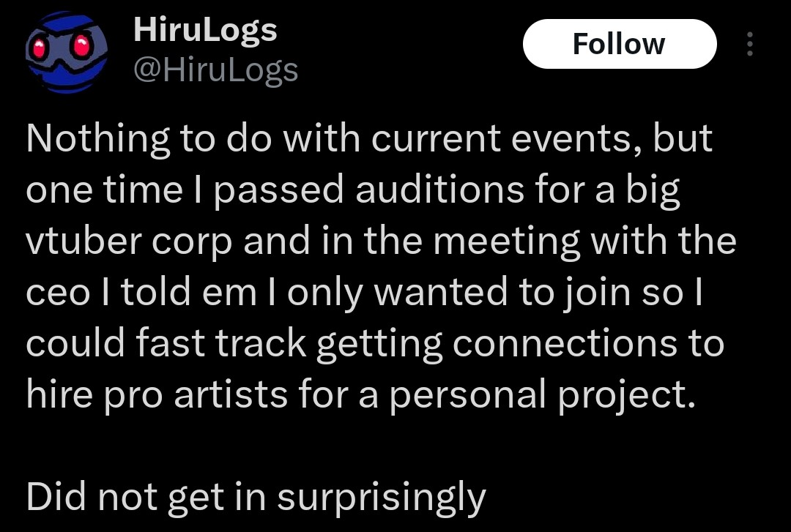Select the line "Did not get in surprisingly"
The image size is (791, 532).
click(x=256, y=497)
